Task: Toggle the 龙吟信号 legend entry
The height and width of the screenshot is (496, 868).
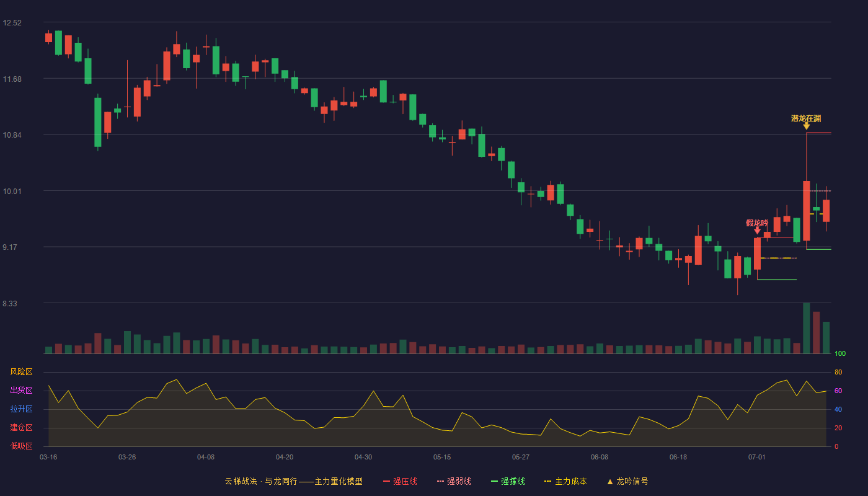Action: [x=627, y=481]
